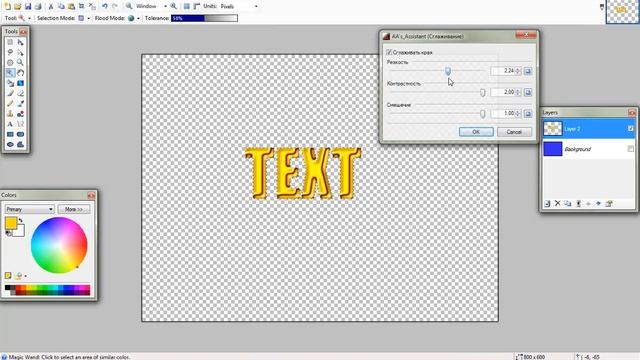Select the Freeform Shape tool
Screen dimensions: 640x360
20,144
